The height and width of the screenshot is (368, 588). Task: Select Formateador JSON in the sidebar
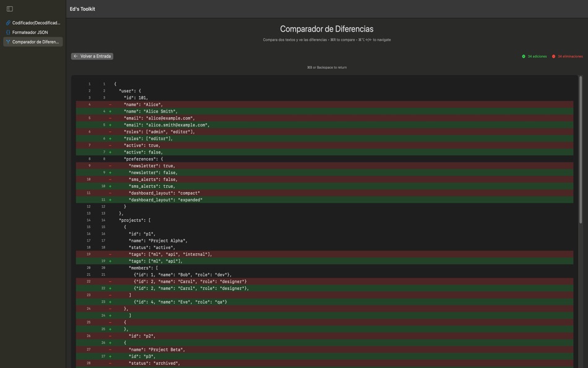[x=37, y=30]
